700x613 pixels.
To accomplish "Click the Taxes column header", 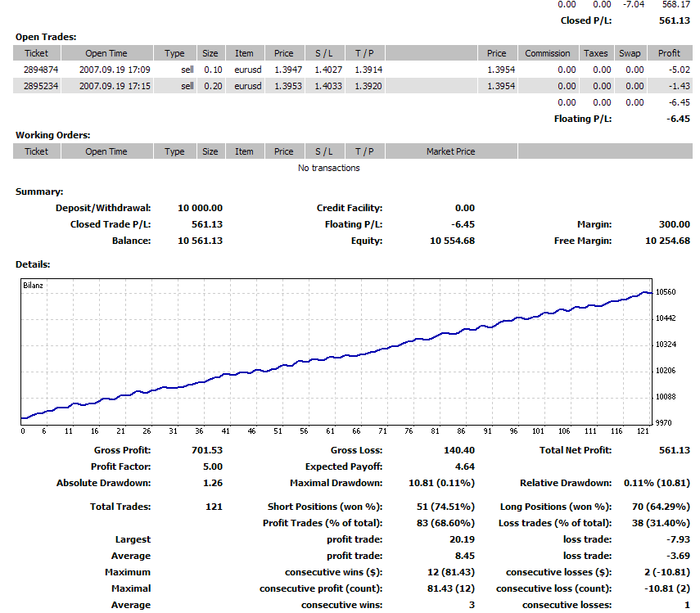I will pos(595,53).
